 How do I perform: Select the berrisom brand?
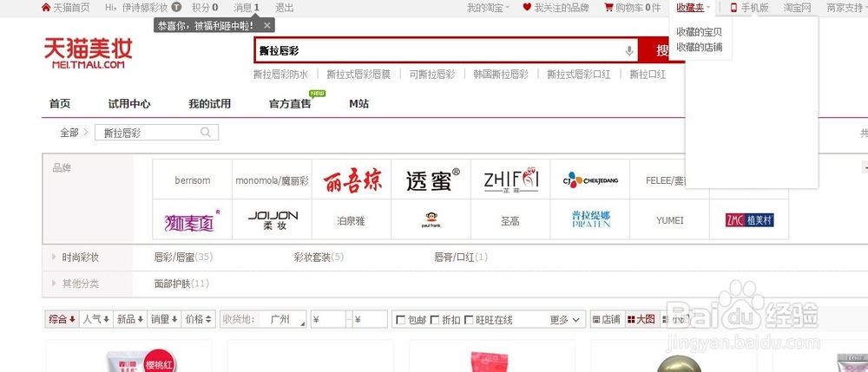coord(192,179)
